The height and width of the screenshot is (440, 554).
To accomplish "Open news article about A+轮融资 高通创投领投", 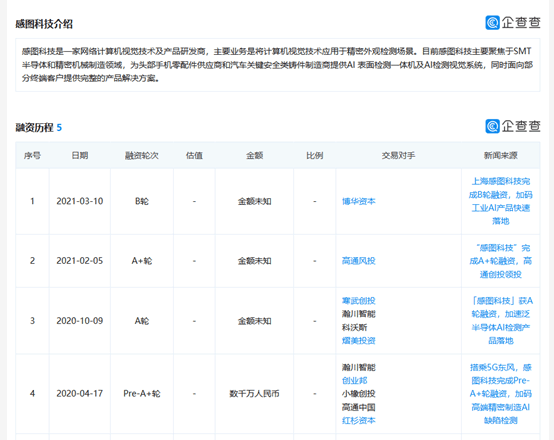I will [501, 261].
